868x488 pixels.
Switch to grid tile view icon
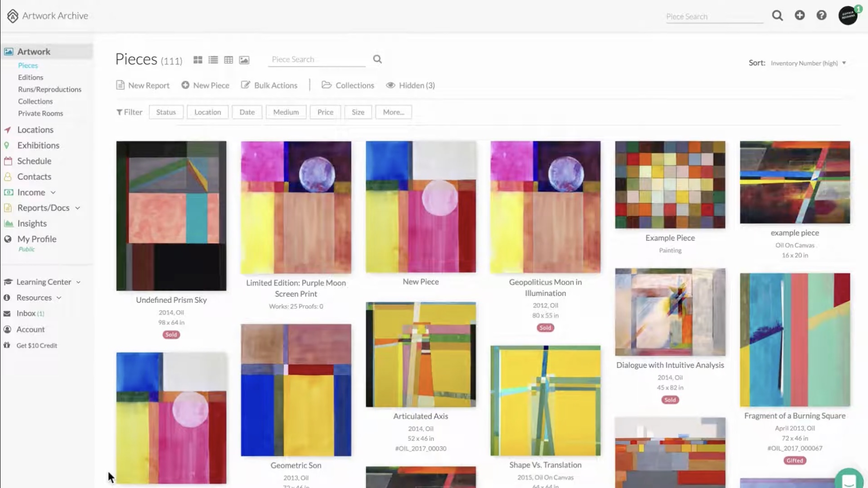click(197, 60)
